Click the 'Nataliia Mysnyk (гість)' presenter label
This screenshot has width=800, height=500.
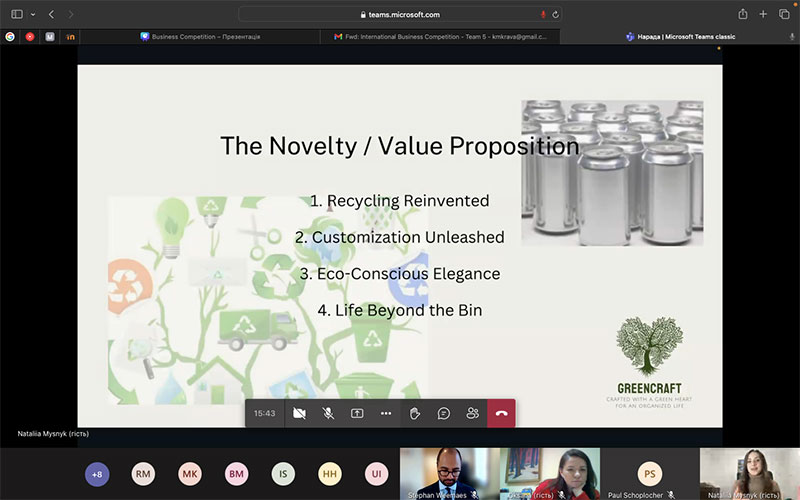[53, 434]
